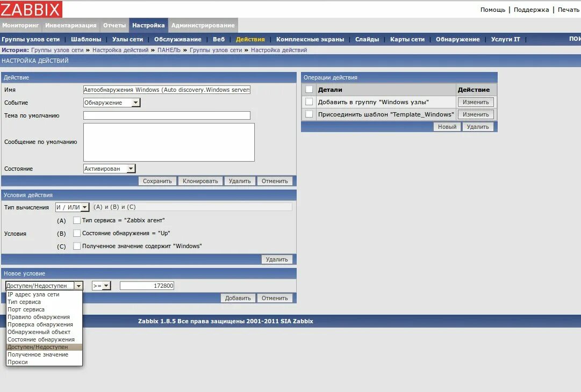Collapse the Доступен/Недоступен condition type dropdown
This screenshot has height=392, width=581.
point(44,286)
